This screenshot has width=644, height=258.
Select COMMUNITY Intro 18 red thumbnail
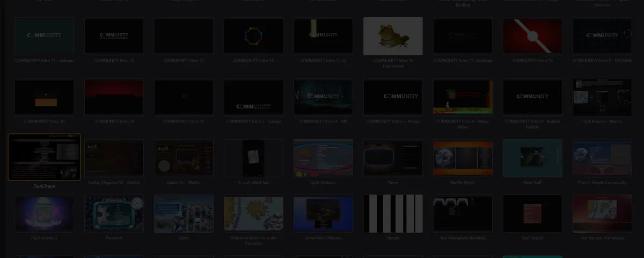click(x=532, y=36)
